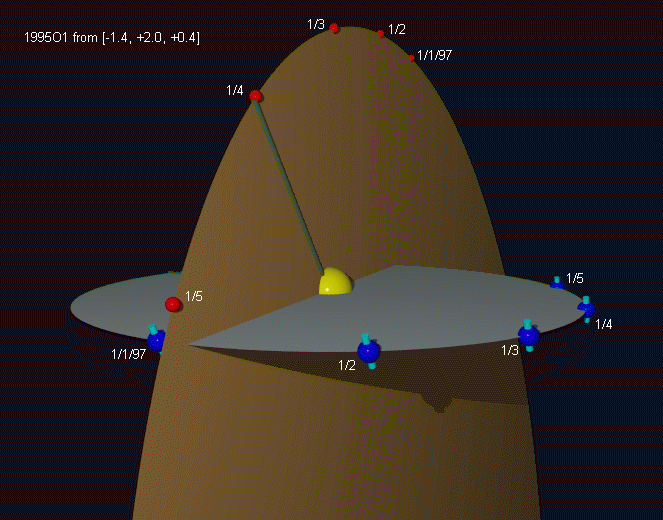Viewport: 663px width, 520px height.
Task: Click the title text "1995O1 from [-1.4, +2.0, +0.4]"
Action: click(x=112, y=38)
